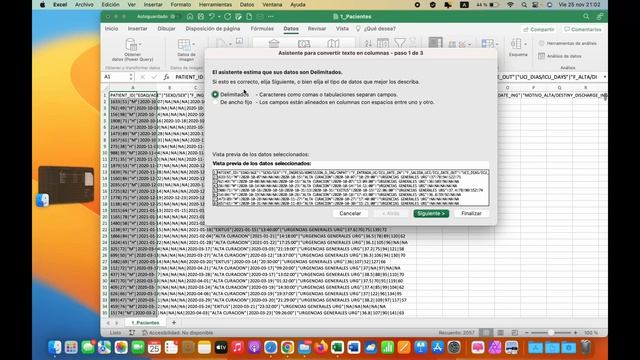The height and width of the screenshot is (360, 640).
Task: Click column A header
Action: coord(133,88)
